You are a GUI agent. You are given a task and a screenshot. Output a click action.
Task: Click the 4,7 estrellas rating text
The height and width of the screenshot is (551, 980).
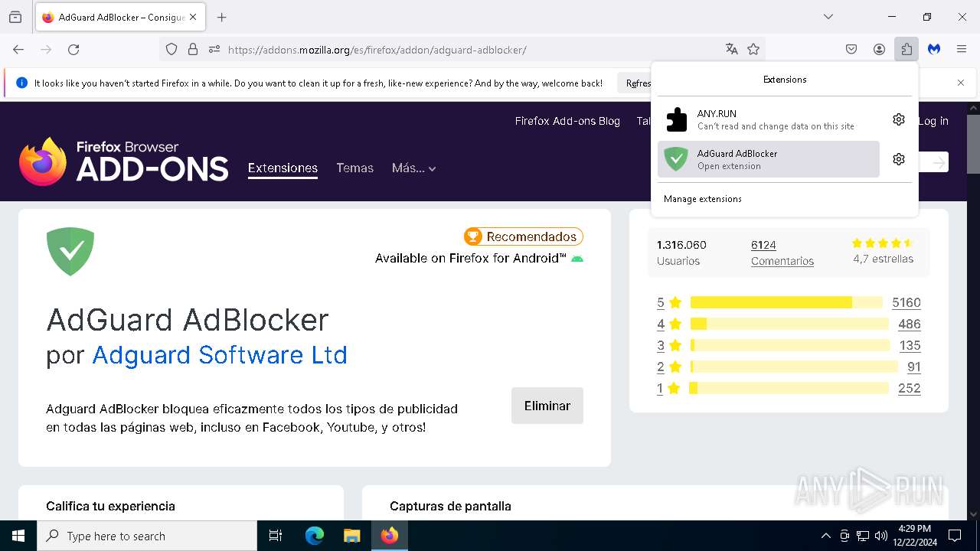[884, 259]
